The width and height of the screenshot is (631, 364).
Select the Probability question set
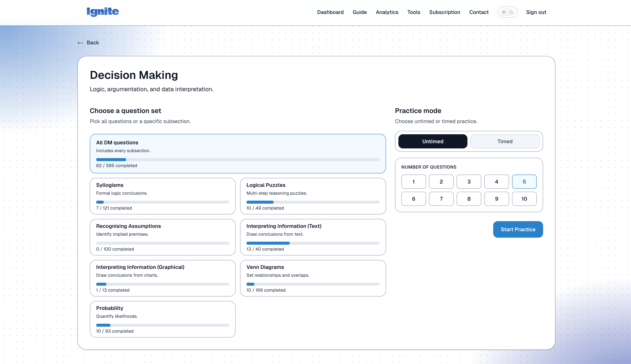163,319
